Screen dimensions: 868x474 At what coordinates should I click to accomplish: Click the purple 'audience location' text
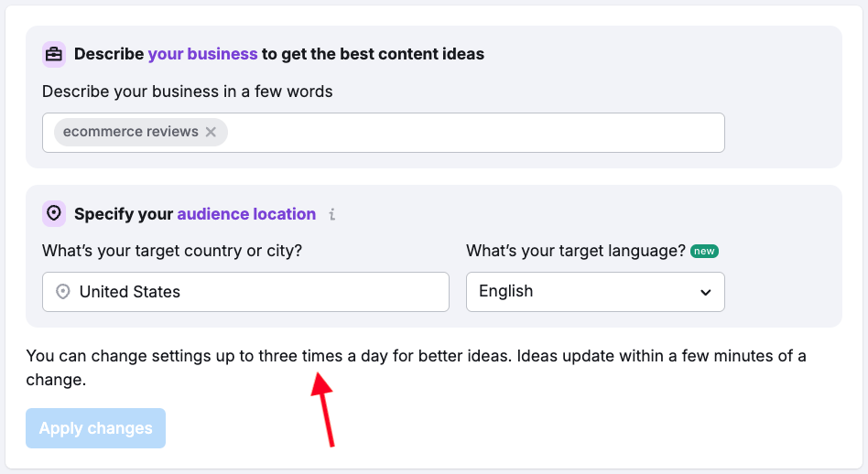coord(246,214)
